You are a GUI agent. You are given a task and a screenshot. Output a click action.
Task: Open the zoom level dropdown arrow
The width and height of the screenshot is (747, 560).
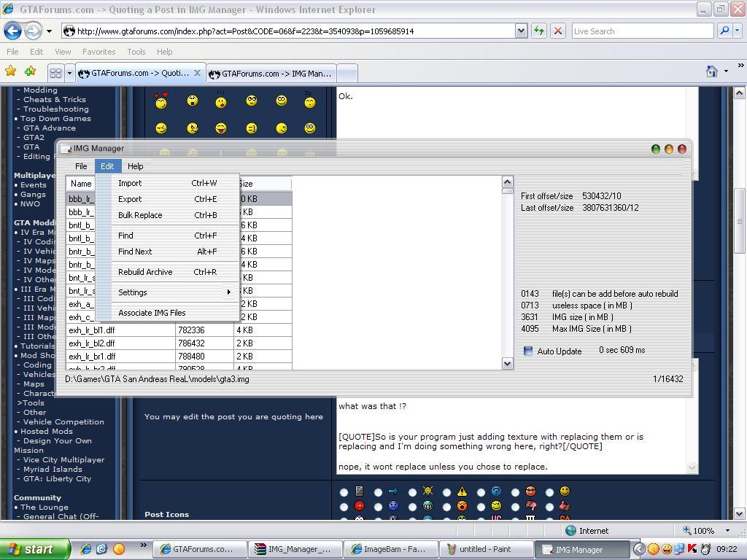coord(727,531)
